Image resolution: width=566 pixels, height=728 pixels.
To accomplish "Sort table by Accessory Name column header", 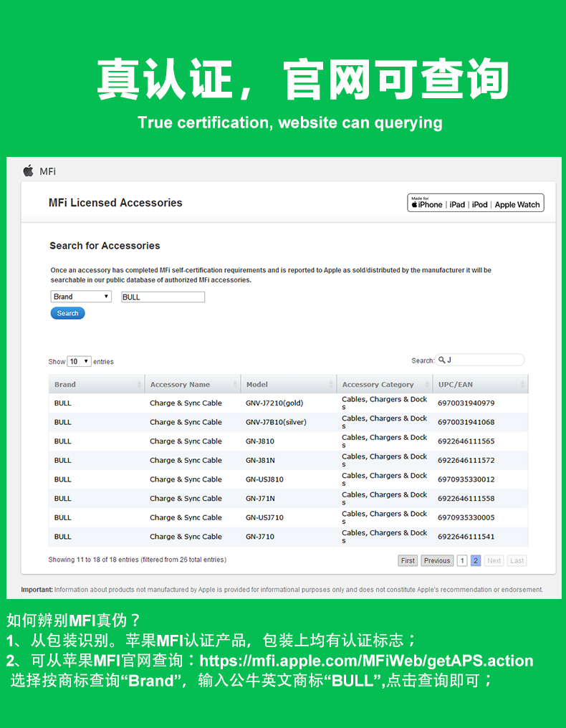I will coord(193,385).
